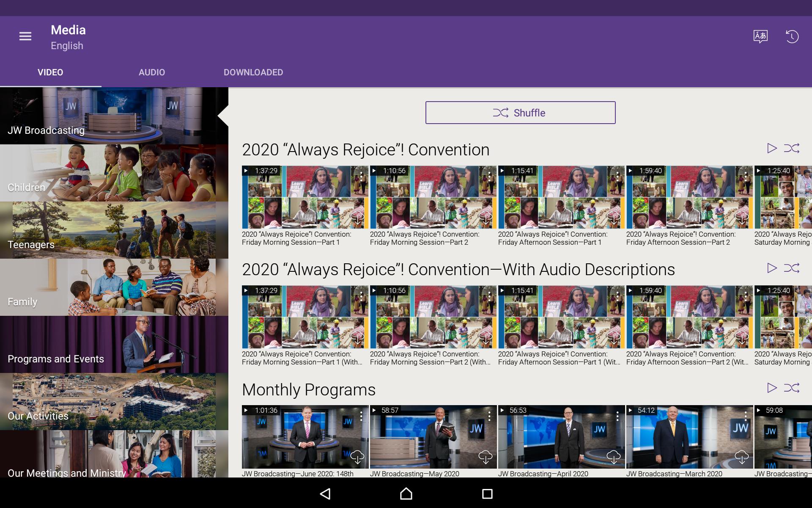
Task: Play JW Broadcasting June 2020 thumbnail
Action: point(305,436)
